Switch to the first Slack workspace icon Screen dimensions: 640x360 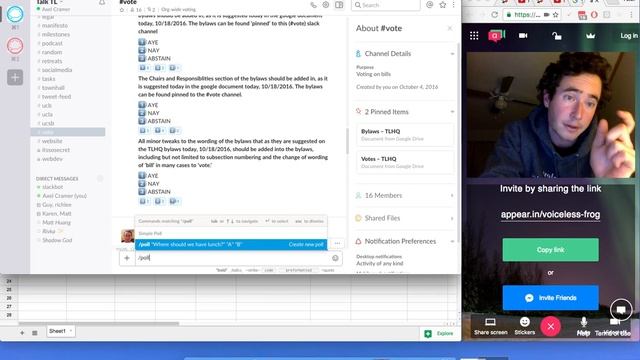15,14
